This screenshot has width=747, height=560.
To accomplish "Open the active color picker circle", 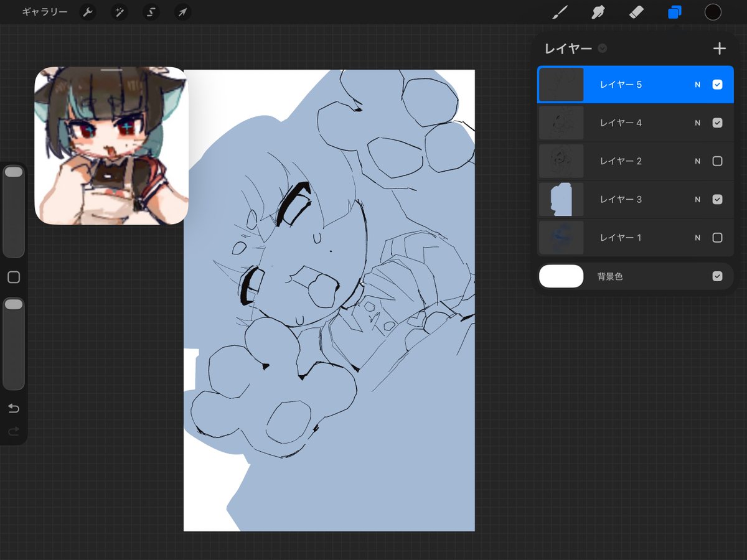I will click(x=713, y=12).
